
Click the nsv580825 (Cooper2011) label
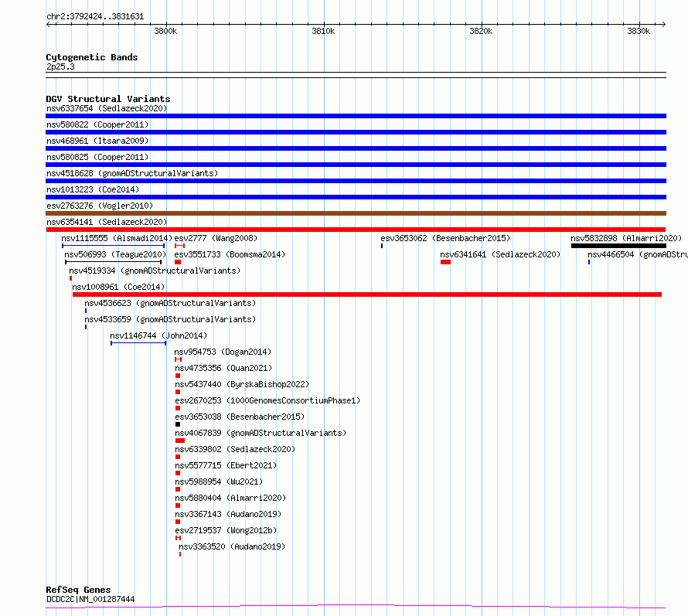click(x=97, y=157)
